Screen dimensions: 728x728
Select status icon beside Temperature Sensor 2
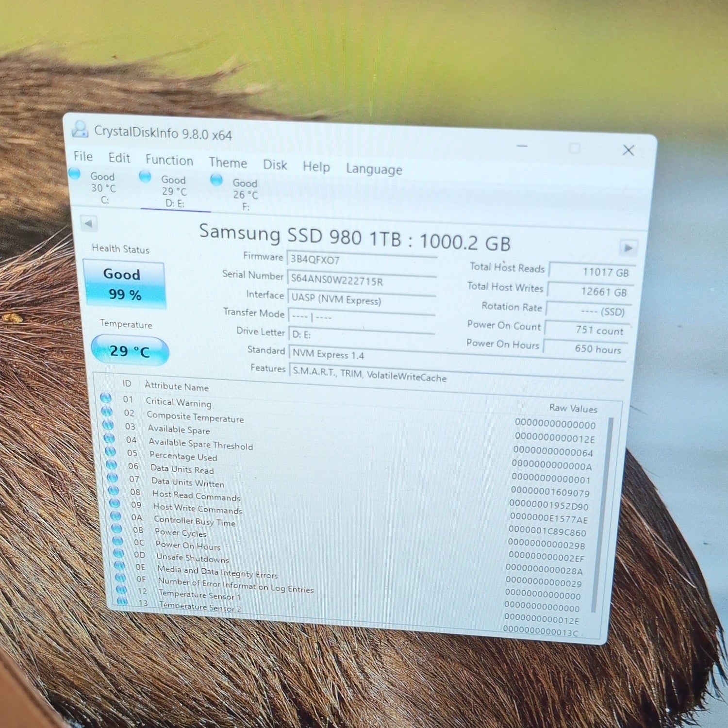122,601
